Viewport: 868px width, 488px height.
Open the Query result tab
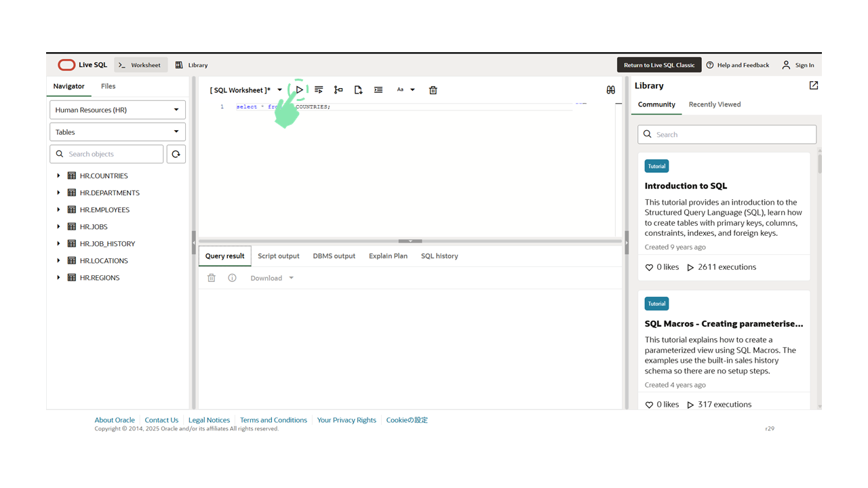click(224, 256)
